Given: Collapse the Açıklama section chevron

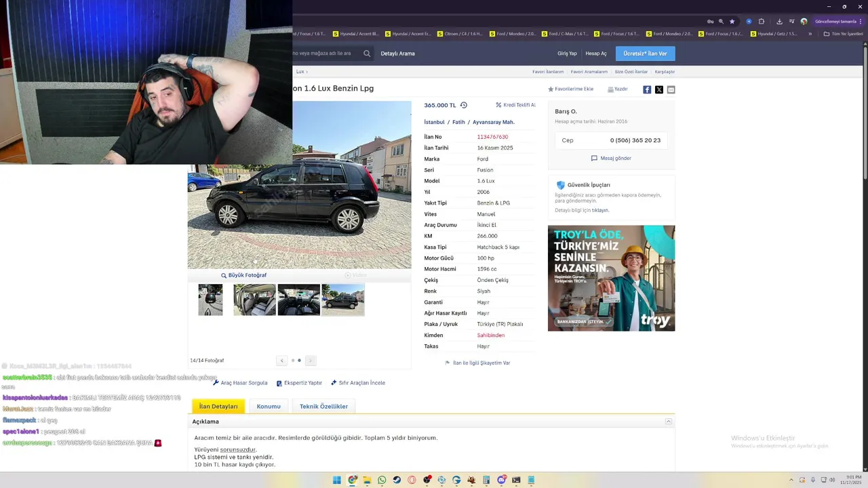Looking at the screenshot, I should pos(669,422).
